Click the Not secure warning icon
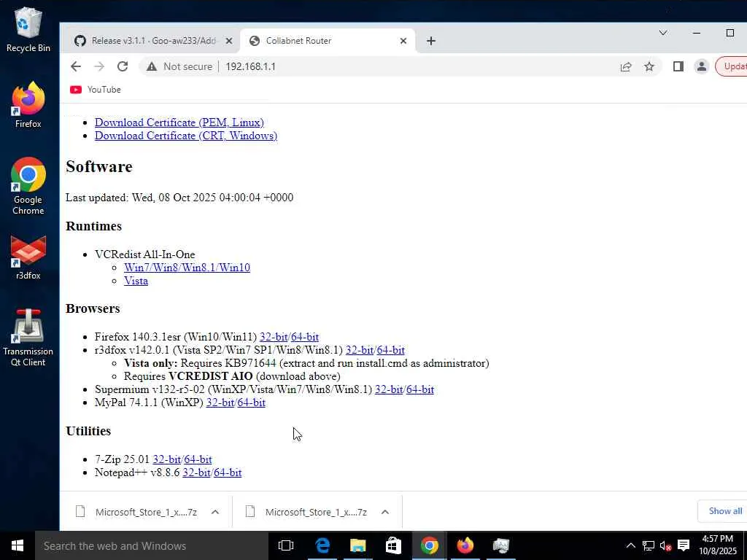 point(152,66)
